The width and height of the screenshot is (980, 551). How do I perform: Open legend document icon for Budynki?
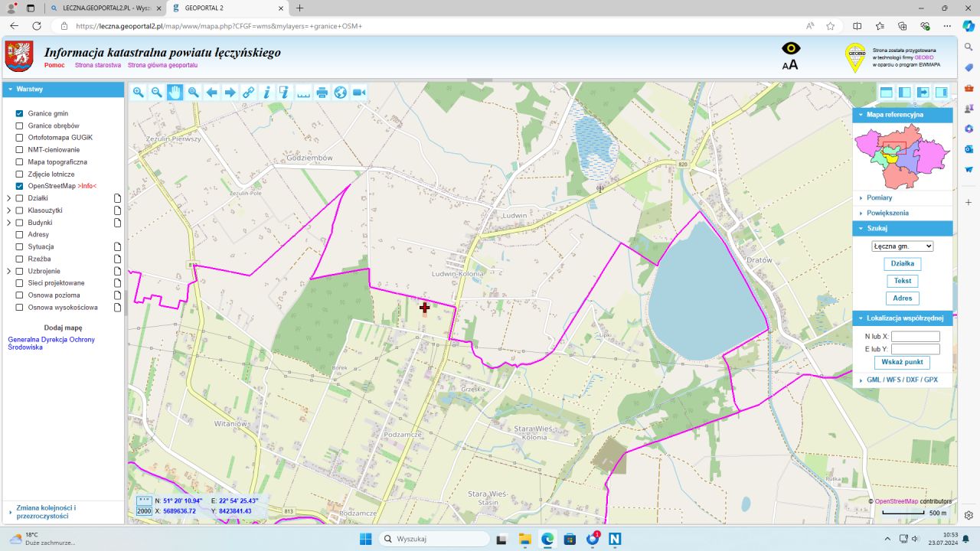click(118, 223)
